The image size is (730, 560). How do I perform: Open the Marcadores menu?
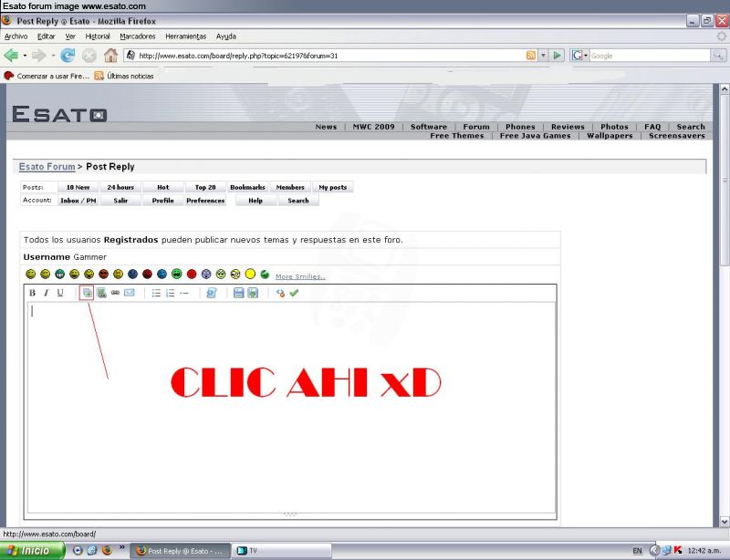point(138,36)
